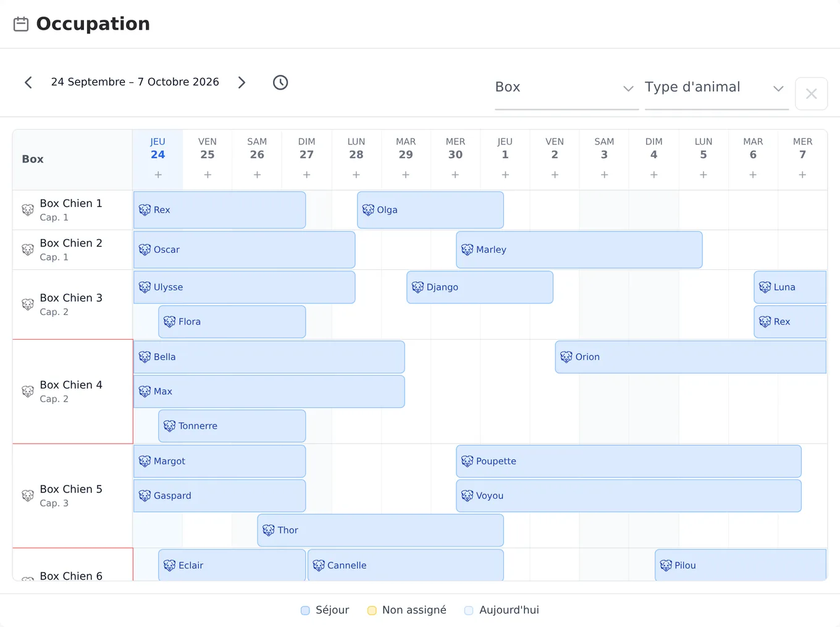
Task: Select Ulysse's stay bar
Action: (x=244, y=287)
